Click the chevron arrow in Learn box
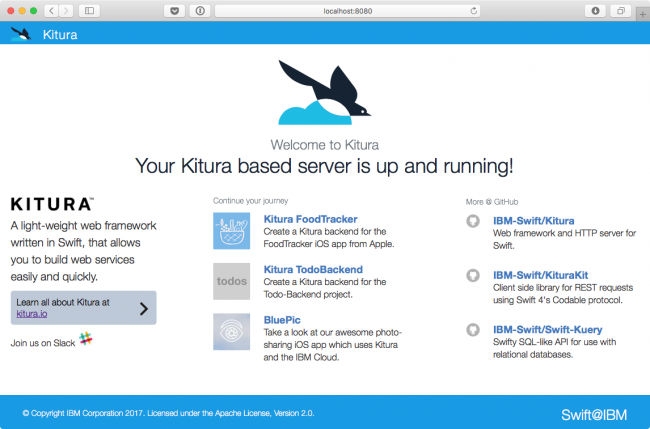The width and height of the screenshot is (650, 429). pos(144,308)
